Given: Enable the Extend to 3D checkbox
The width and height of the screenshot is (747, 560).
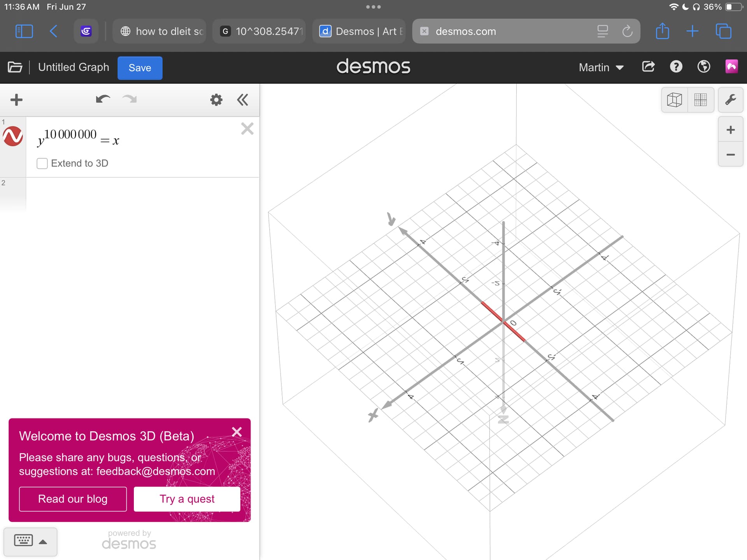Looking at the screenshot, I should coord(42,163).
